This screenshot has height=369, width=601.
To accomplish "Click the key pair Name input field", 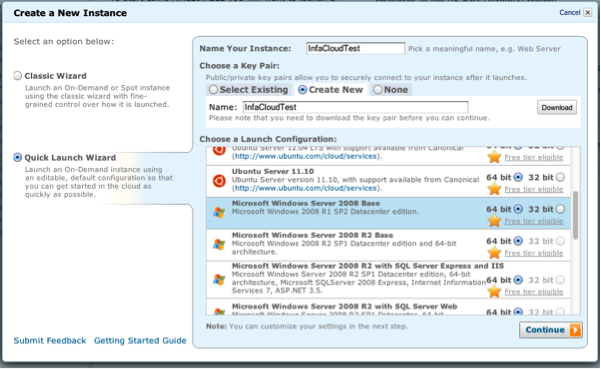I will (355, 107).
